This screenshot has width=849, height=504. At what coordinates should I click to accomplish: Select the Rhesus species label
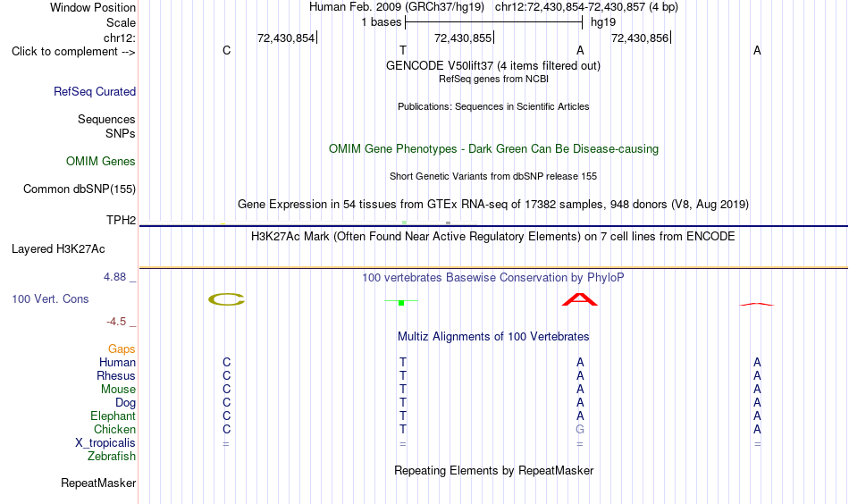point(116,375)
